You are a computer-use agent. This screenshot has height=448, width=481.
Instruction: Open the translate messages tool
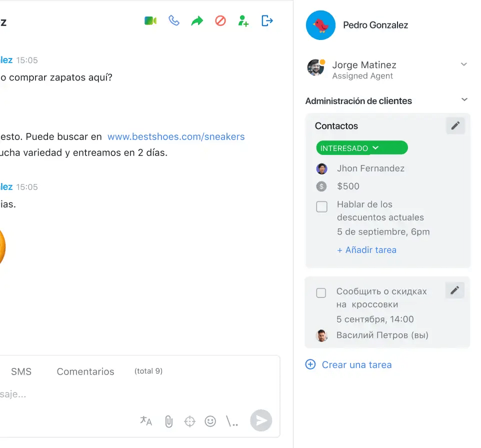pyautogui.click(x=146, y=420)
